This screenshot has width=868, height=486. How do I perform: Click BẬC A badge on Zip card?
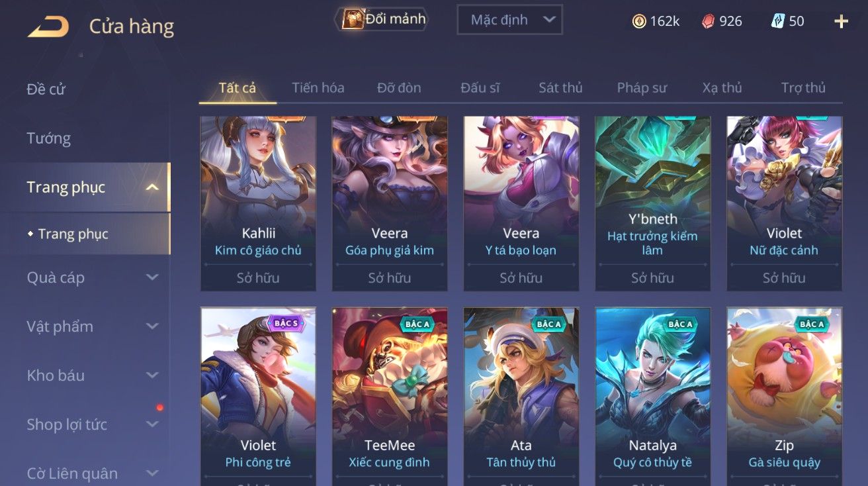click(x=811, y=324)
